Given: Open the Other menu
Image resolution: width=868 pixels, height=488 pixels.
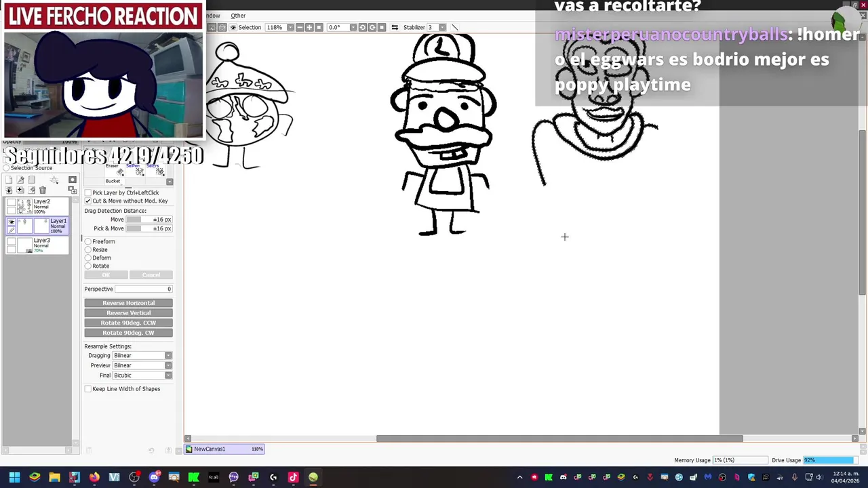Looking at the screenshot, I should point(238,16).
